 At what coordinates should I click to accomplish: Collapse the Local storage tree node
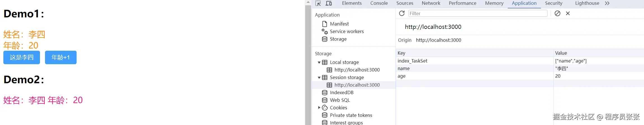click(x=319, y=62)
